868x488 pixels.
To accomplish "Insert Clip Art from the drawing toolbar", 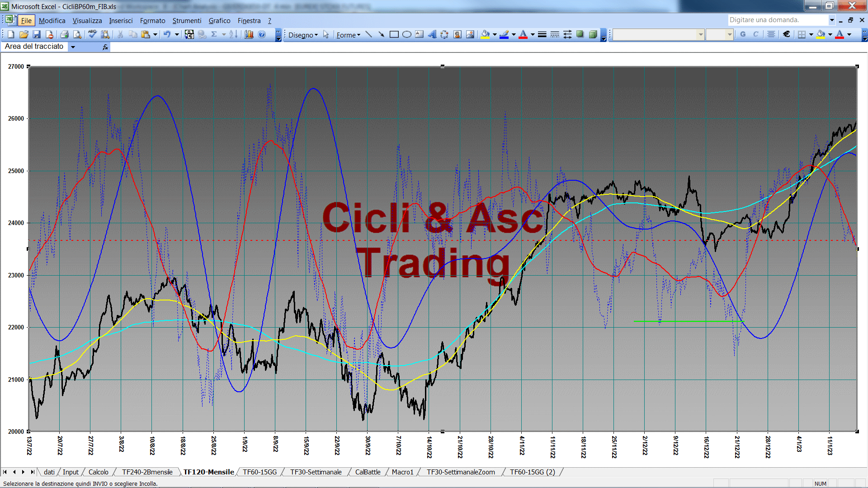I will tap(457, 34).
